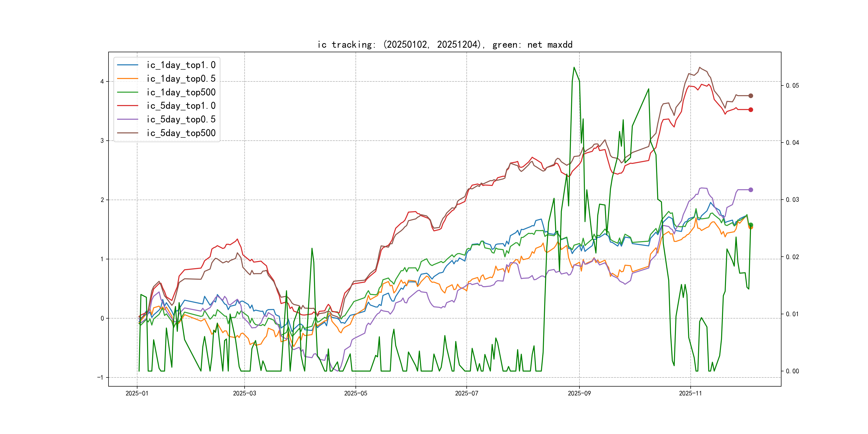Click the red end marker dot
868x434 pixels.
[751, 110]
